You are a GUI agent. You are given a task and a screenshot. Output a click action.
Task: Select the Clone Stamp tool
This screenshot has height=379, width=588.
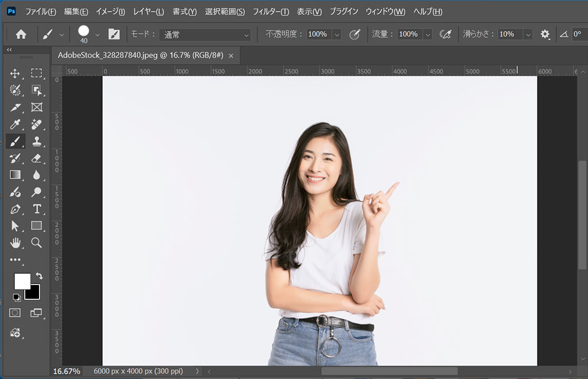click(x=37, y=141)
